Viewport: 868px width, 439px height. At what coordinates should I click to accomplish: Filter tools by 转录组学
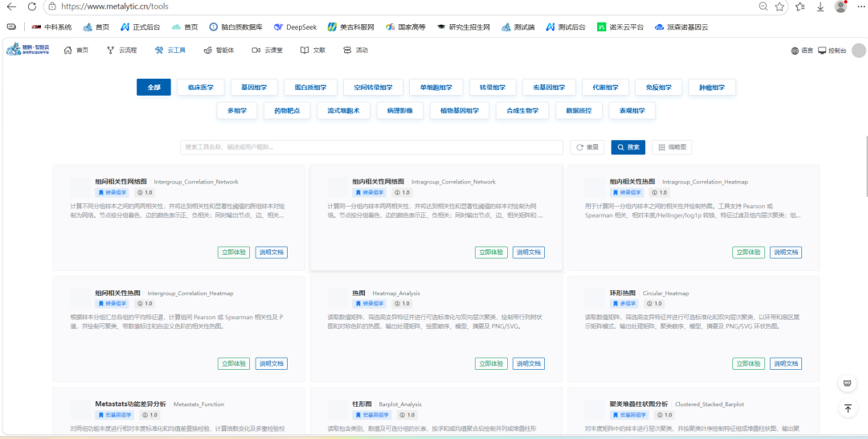[493, 88]
